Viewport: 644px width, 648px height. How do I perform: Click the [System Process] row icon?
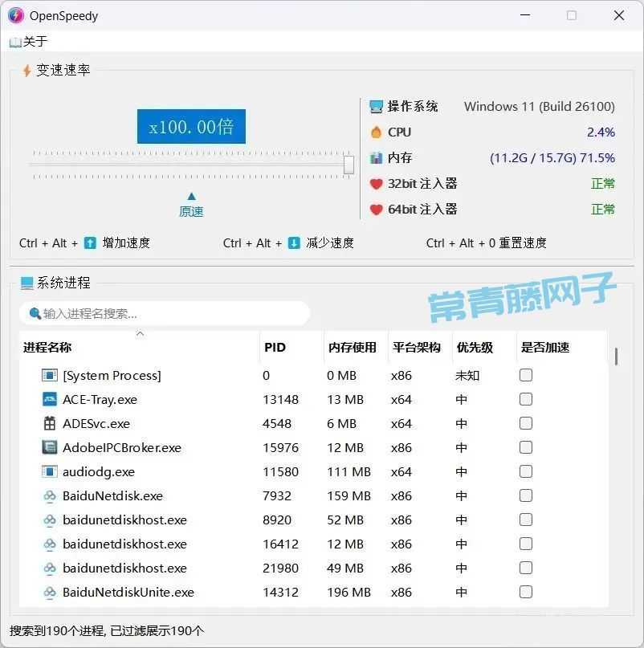coord(50,375)
